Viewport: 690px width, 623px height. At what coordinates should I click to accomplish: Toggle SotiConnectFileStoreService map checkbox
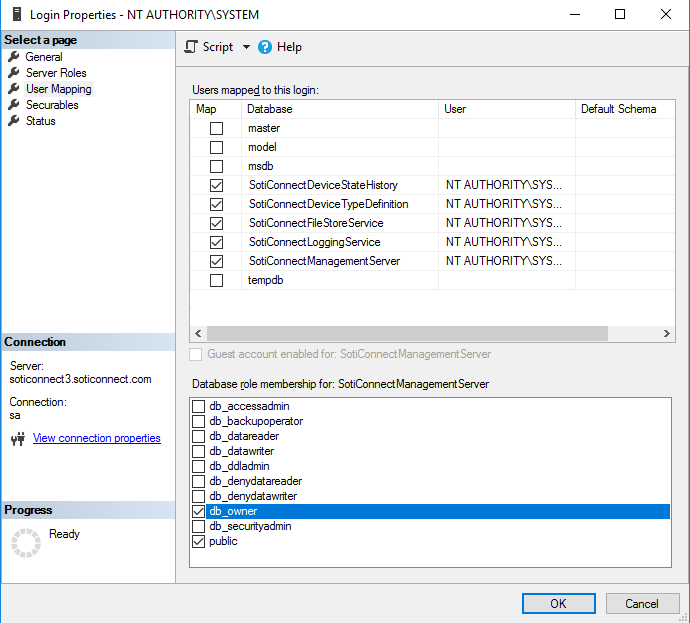coord(216,223)
